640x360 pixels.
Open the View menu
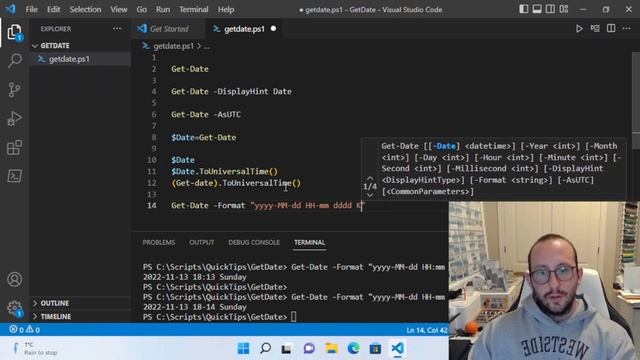119,9
